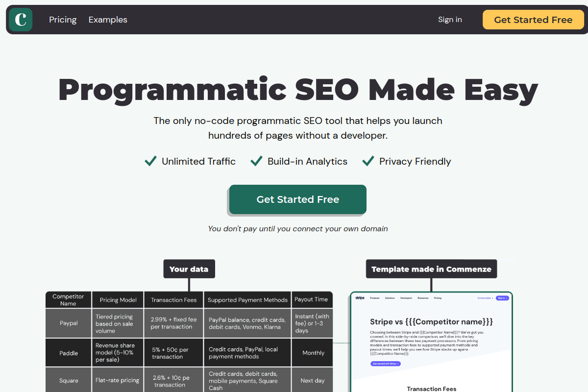
Task: Click the "Your data" label
Action: click(x=189, y=269)
